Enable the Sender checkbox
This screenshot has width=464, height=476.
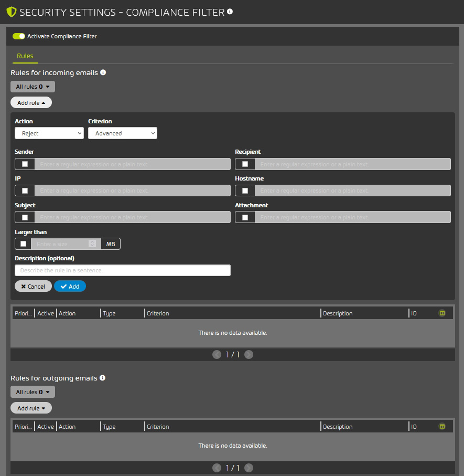pos(25,164)
